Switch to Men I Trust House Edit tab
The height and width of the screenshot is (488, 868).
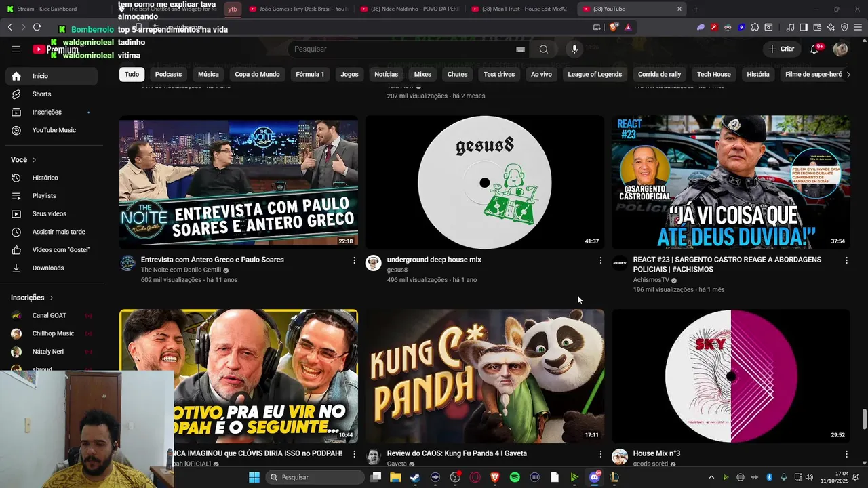(519, 9)
